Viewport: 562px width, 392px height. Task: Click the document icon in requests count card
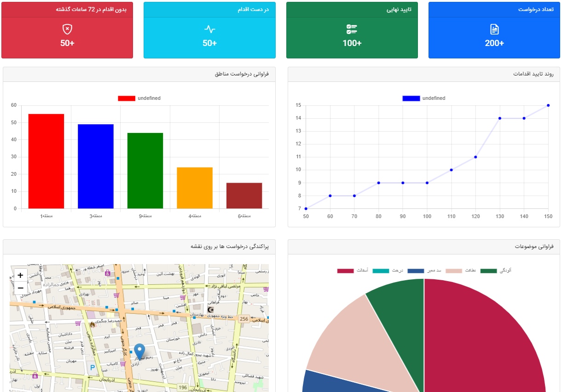pos(494,29)
